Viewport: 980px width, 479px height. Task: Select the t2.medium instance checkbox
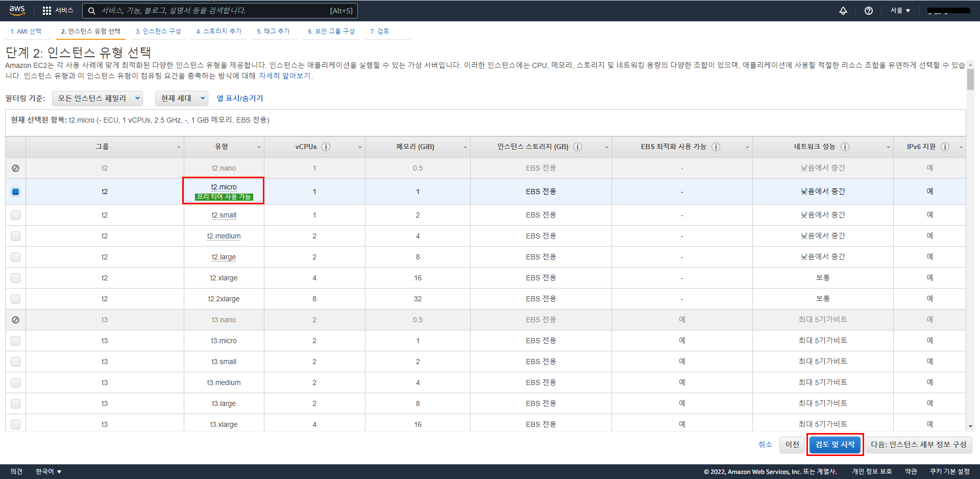(15, 236)
